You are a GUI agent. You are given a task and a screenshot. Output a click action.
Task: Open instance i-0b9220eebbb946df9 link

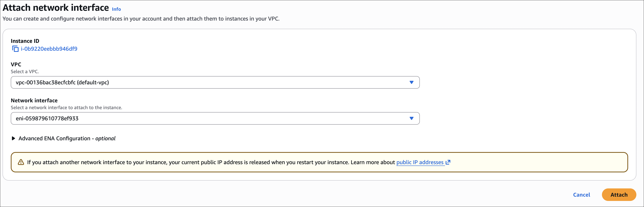[x=49, y=49]
